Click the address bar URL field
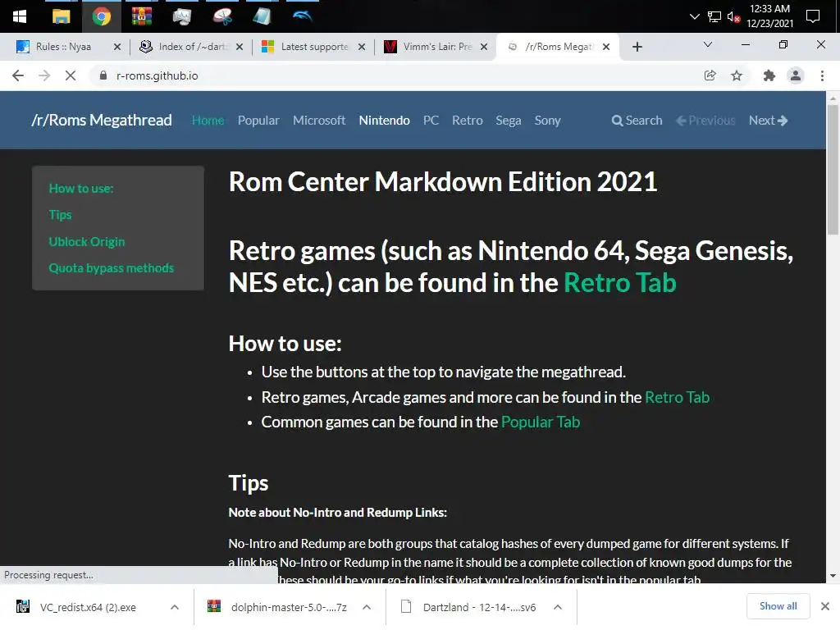Screen dimensions: 840x630 click(x=396, y=75)
